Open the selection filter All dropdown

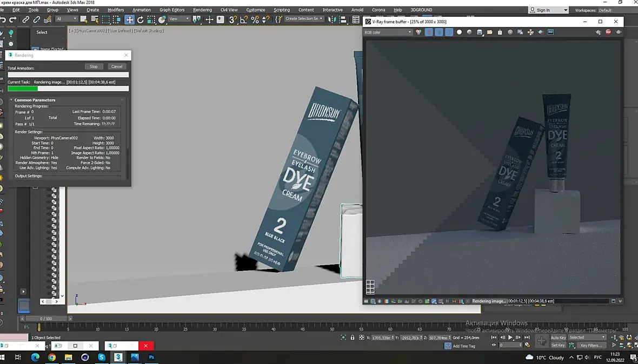67,19
